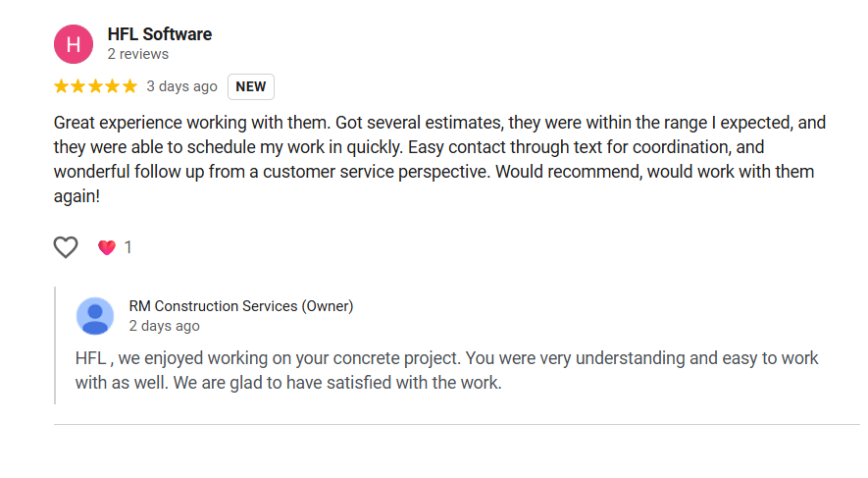
Task: Click the third yellow rating star
Action: 95,86
